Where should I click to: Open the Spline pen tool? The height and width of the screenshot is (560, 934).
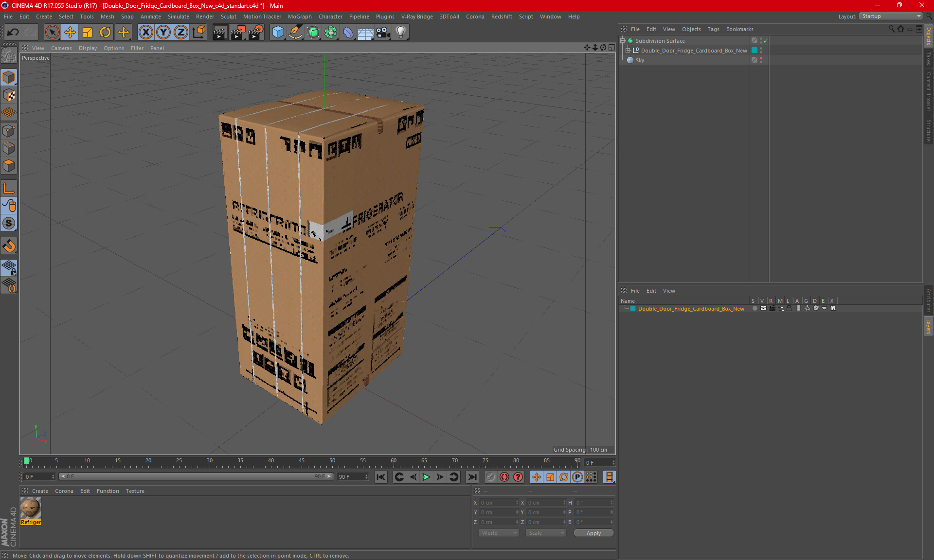pyautogui.click(x=296, y=33)
